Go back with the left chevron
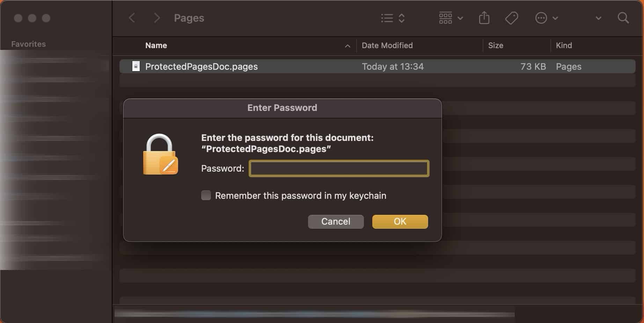The height and width of the screenshot is (323, 644). tap(132, 18)
